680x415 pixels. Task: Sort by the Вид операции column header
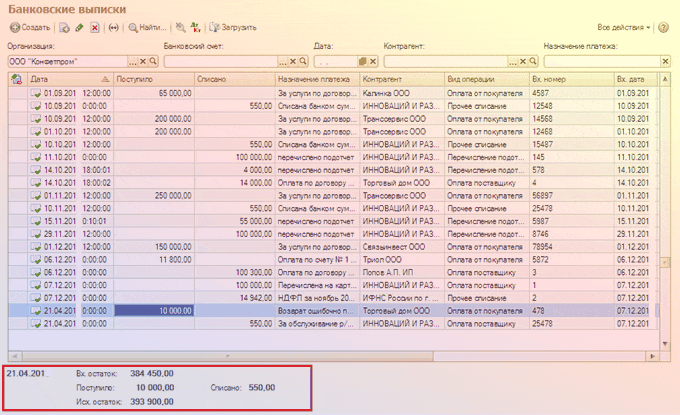[487, 79]
